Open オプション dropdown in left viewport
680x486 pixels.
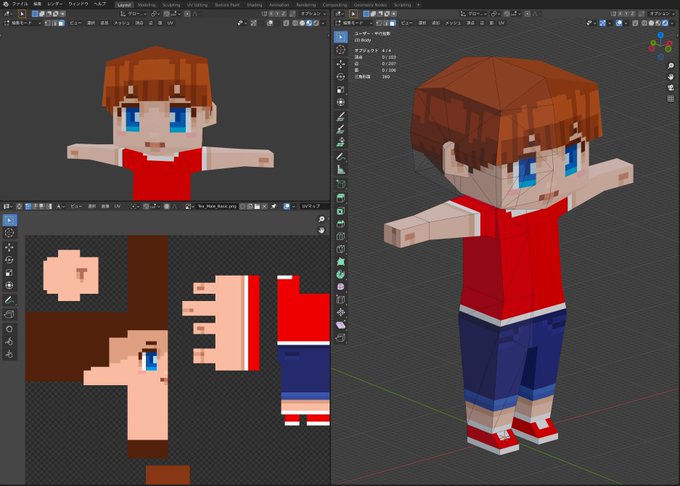coord(313,14)
